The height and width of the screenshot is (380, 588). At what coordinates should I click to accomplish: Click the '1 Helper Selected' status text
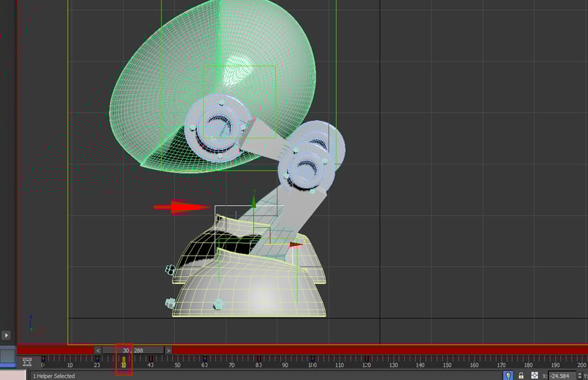pyautogui.click(x=54, y=376)
